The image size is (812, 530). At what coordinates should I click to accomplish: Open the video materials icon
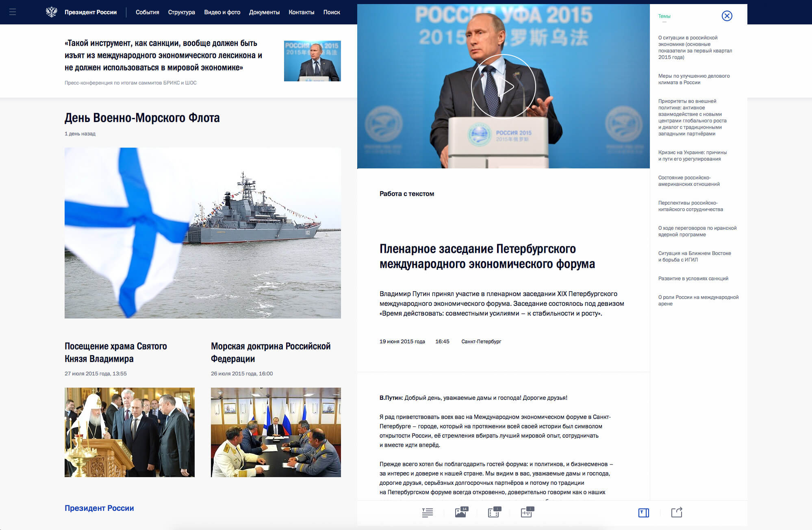(494, 513)
